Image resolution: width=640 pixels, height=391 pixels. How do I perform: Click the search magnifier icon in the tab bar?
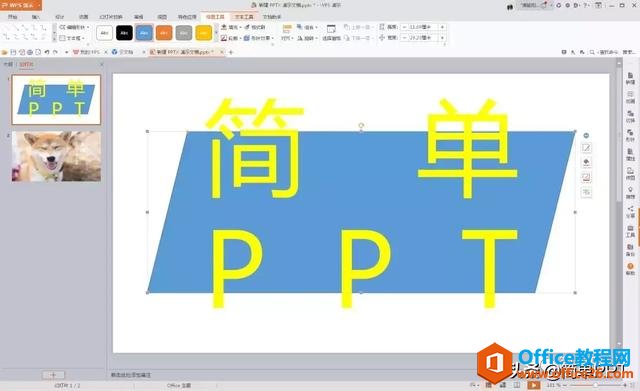coord(592,52)
